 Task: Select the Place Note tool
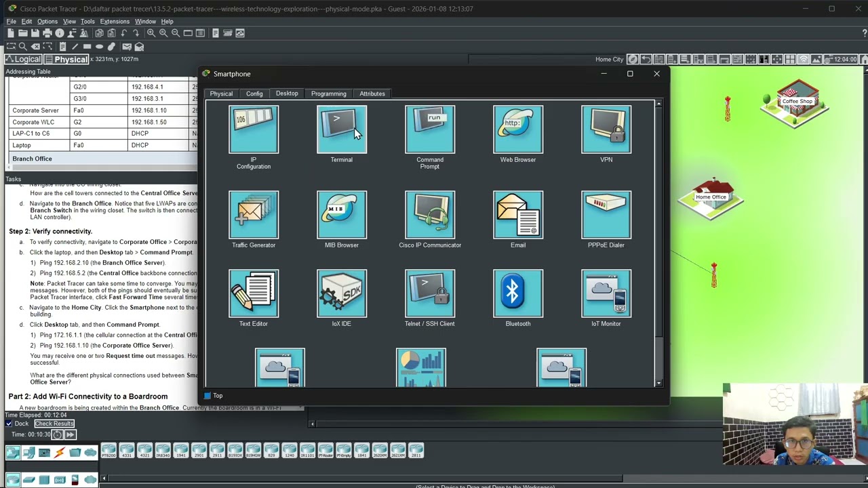point(62,47)
